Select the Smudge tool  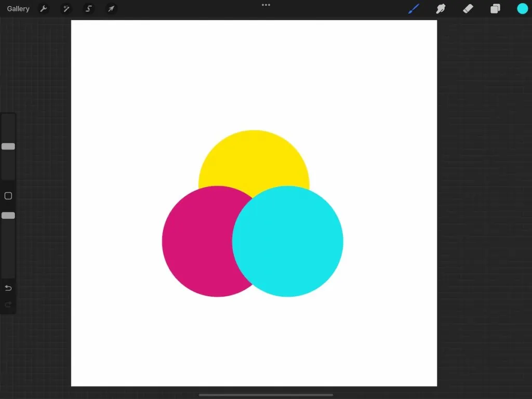point(441,9)
